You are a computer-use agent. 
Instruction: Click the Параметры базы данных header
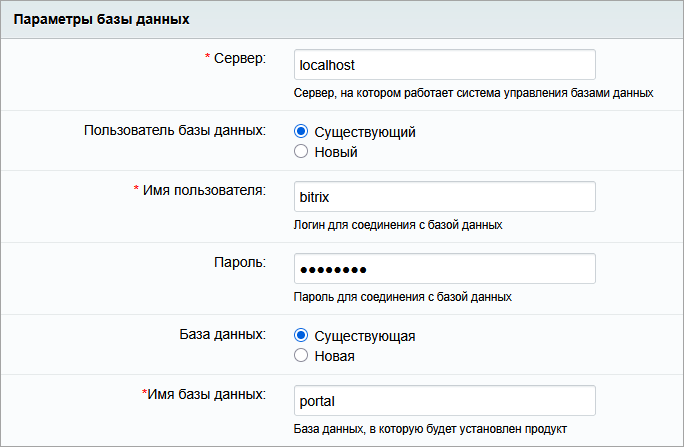click(x=101, y=20)
